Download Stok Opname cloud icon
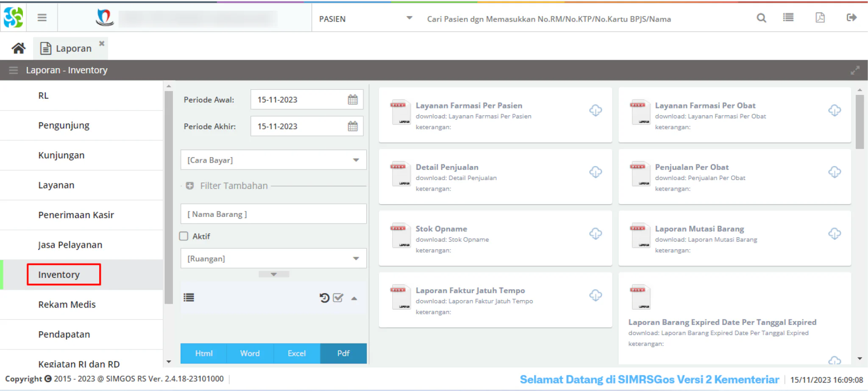Screen dimensions: 868x391 click(595, 234)
